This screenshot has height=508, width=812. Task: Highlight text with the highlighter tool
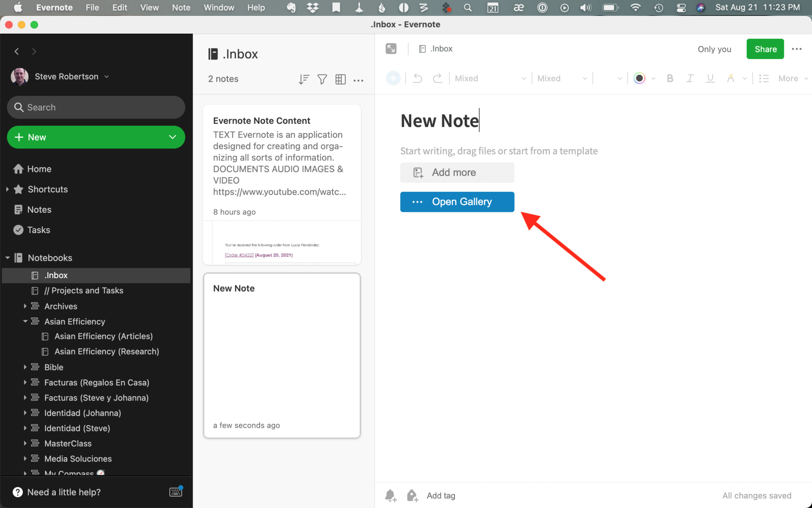(x=731, y=78)
